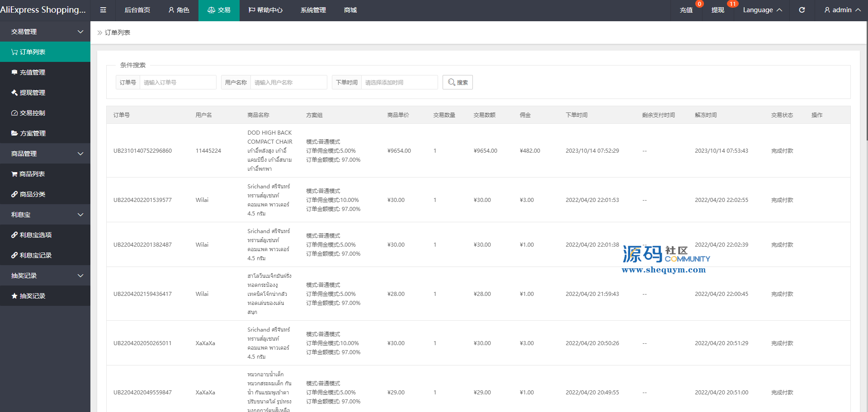Viewport: 868px width, 412px height.
Task: Click order number UB2204202159436417
Action: [142, 294]
